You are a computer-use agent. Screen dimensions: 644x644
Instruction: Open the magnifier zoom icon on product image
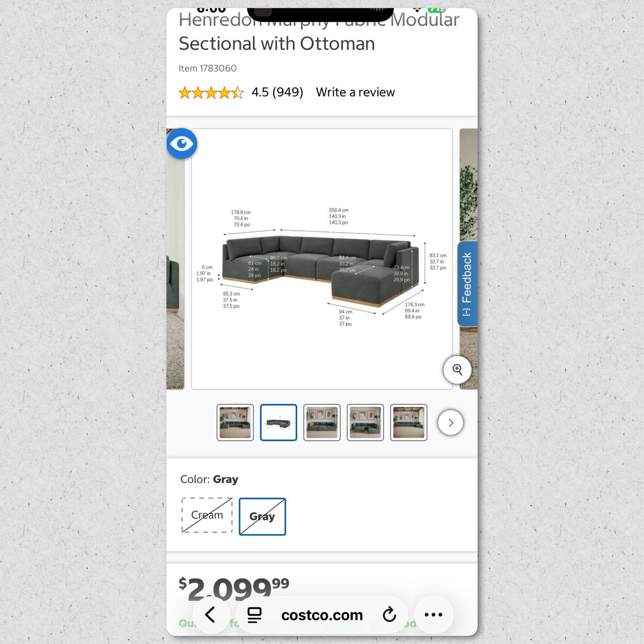457,369
